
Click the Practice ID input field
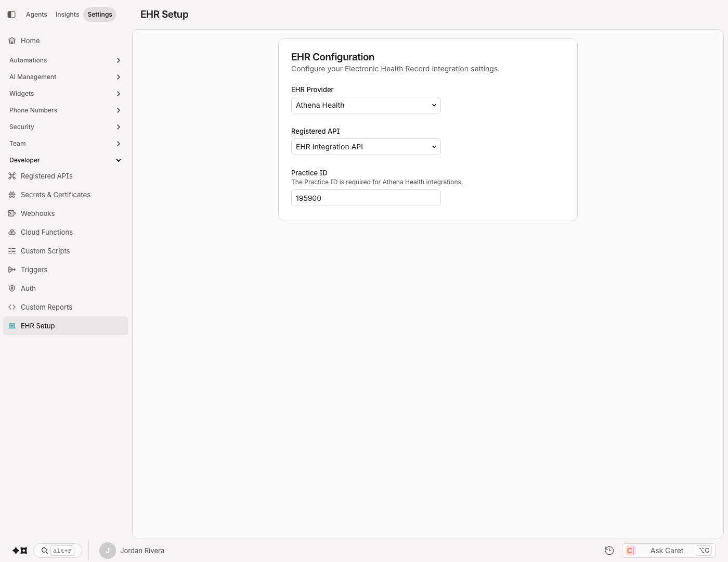click(366, 198)
